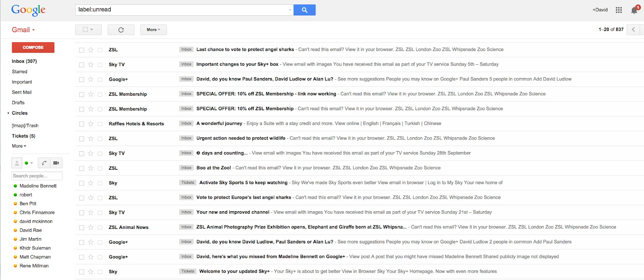The width and height of the screenshot is (644, 280).
Task: Open chat with Rene Millman
Action: [x=34, y=266]
